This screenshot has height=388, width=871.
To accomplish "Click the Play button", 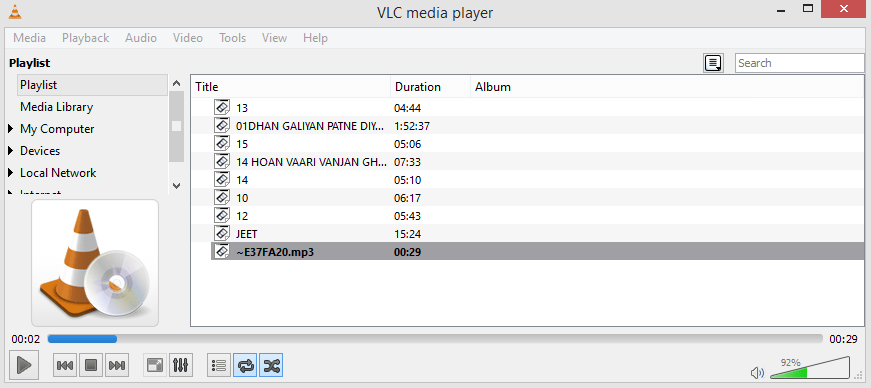I will pyautogui.click(x=23, y=365).
